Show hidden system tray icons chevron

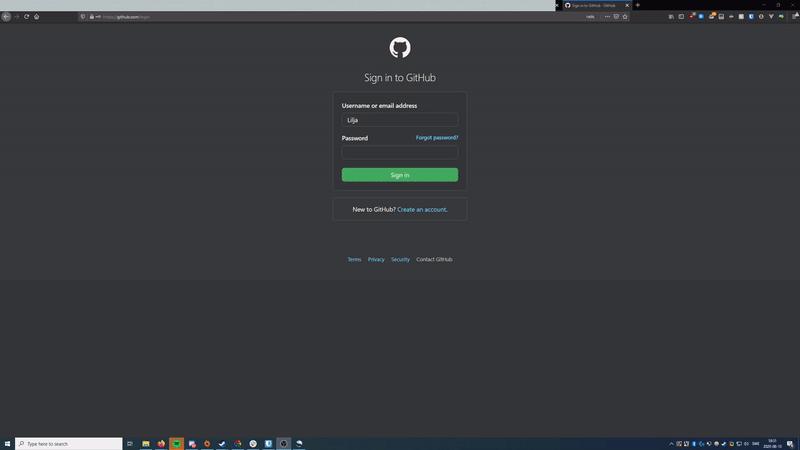tap(671, 444)
